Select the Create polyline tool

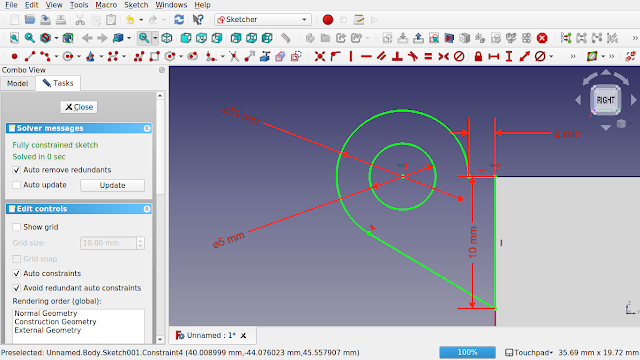139,56
